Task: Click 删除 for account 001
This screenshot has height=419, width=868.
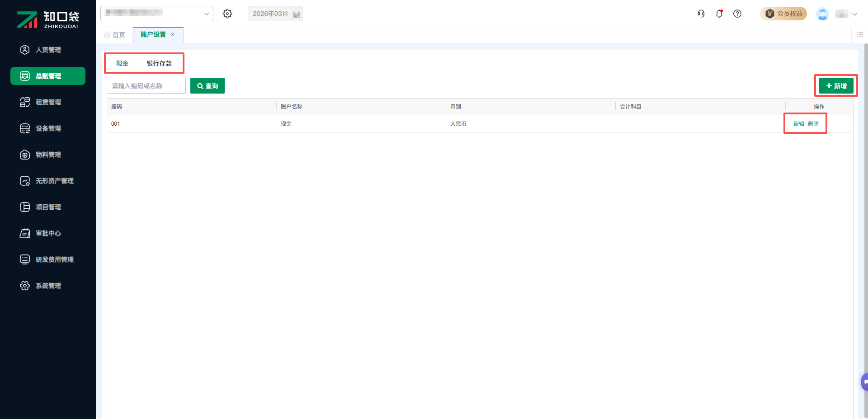Action: click(x=813, y=124)
